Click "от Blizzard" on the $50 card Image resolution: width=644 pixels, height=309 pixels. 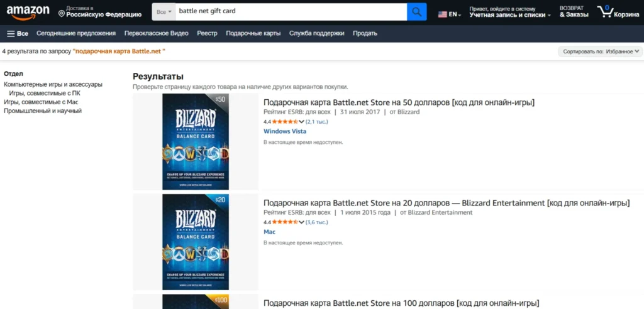404,112
